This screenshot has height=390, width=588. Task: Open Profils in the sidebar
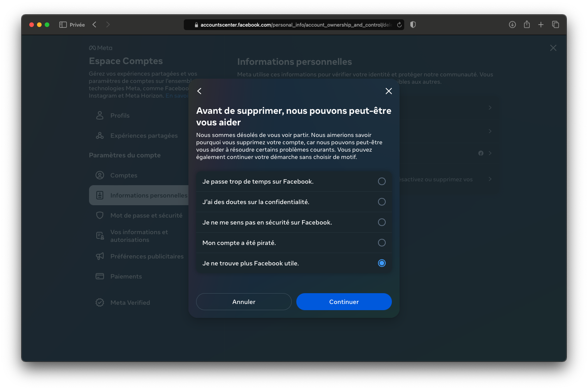coord(139,115)
